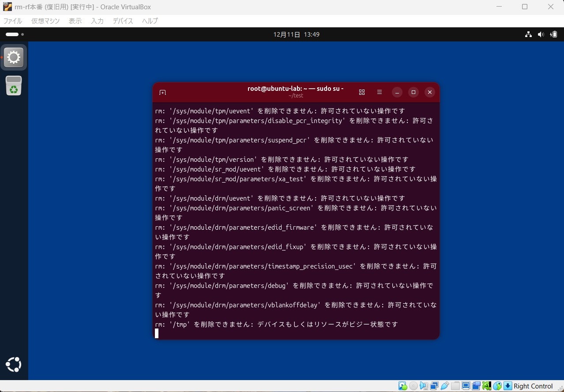Click the shared folders status icon
The height and width of the screenshot is (392, 564).
tap(455, 386)
